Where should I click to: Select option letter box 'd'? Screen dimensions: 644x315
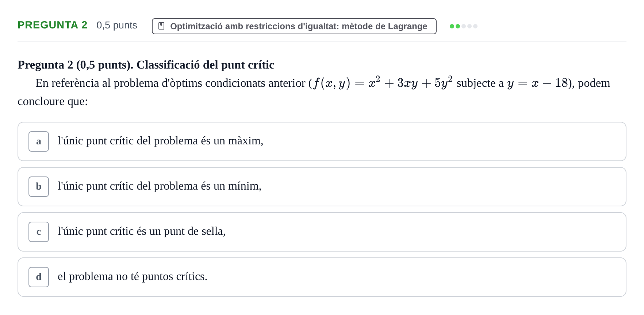pyautogui.click(x=39, y=277)
